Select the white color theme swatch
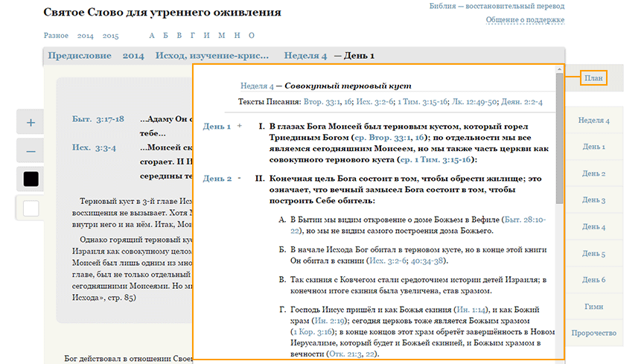This screenshot has height=364, width=644. point(31,208)
